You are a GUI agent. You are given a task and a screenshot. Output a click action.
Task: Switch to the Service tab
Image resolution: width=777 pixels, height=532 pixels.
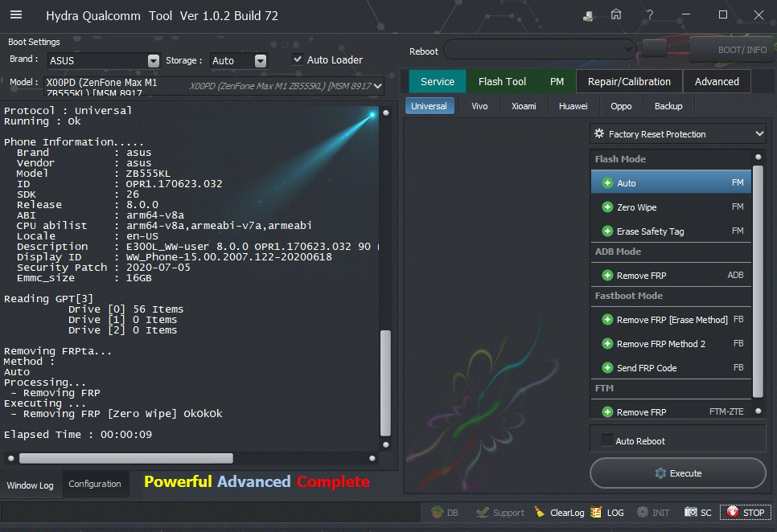[x=437, y=82]
